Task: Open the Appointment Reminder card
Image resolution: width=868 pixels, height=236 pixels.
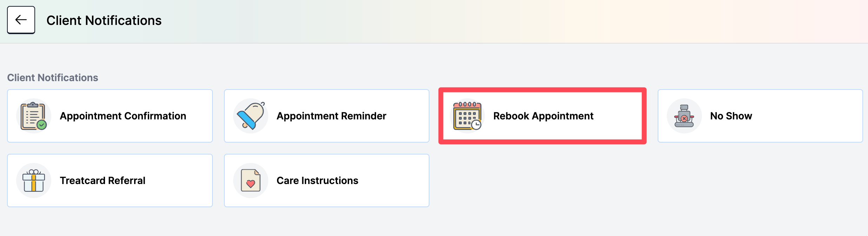Action: click(x=327, y=116)
